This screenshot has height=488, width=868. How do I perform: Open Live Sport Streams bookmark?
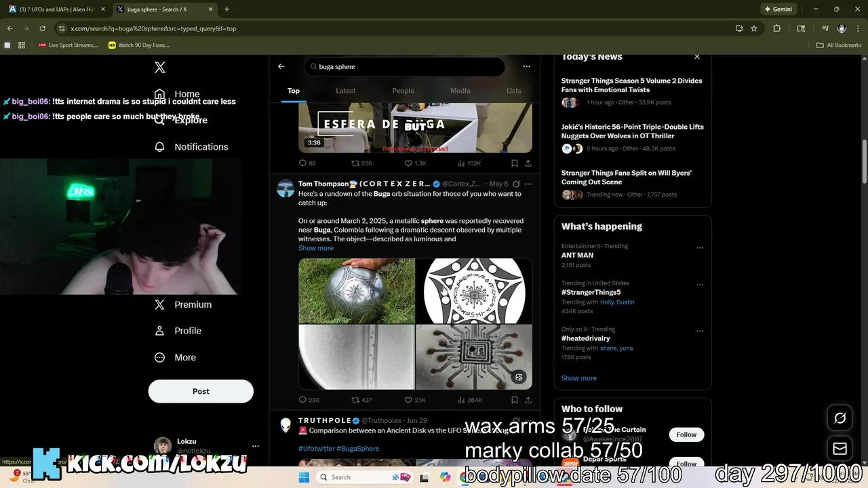pos(68,45)
